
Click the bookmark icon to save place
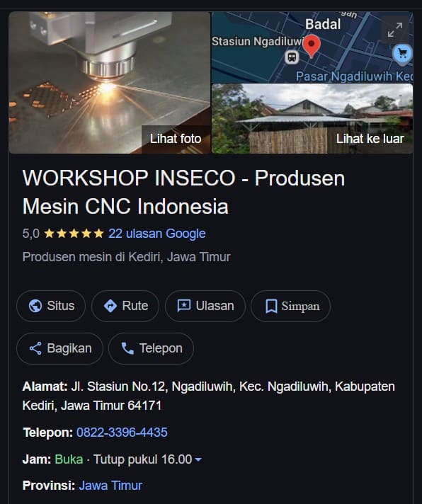[271, 306]
